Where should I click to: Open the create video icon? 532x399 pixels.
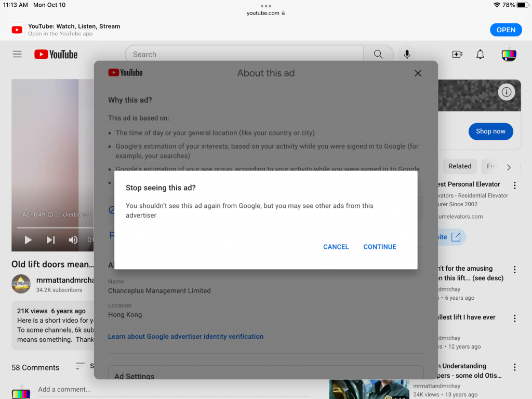point(457,55)
